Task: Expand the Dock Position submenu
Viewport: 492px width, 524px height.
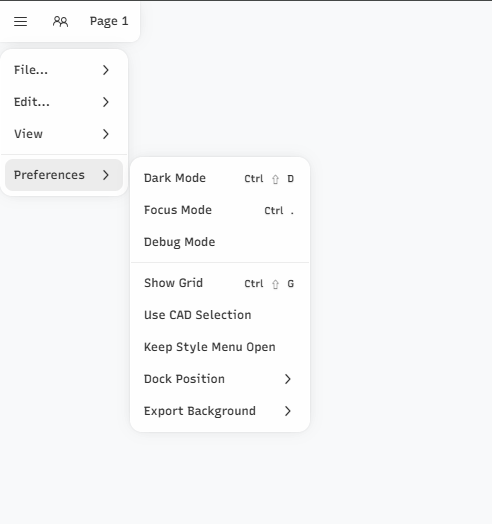Action: (220, 379)
